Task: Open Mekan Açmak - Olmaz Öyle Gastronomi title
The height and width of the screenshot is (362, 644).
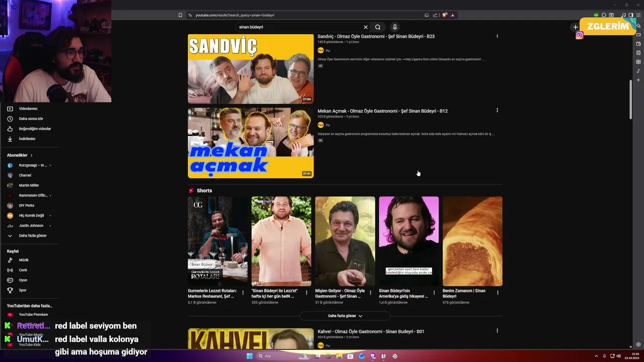Action: (x=382, y=111)
